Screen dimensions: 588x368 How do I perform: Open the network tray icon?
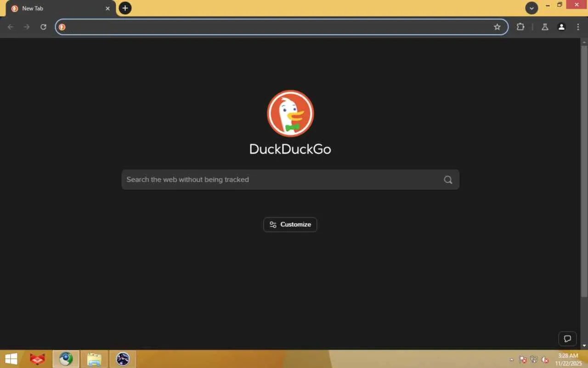(534, 360)
